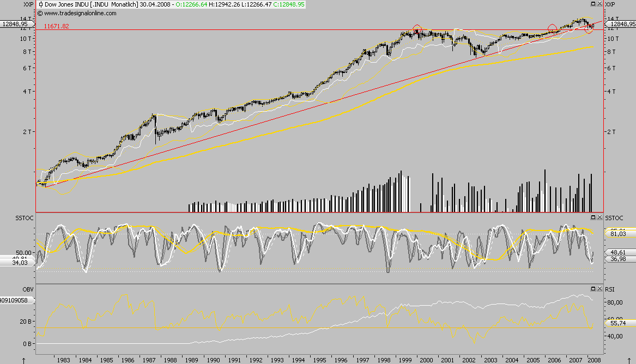Click the open value O:12266.64
The height and width of the screenshot is (364, 636).
click(x=191, y=4)
